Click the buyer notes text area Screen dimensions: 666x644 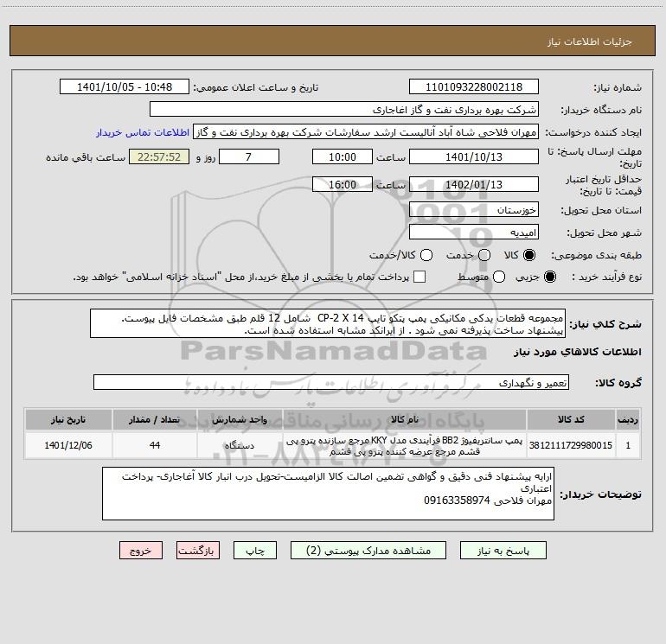pyautogui.click(x=328, y=494)
